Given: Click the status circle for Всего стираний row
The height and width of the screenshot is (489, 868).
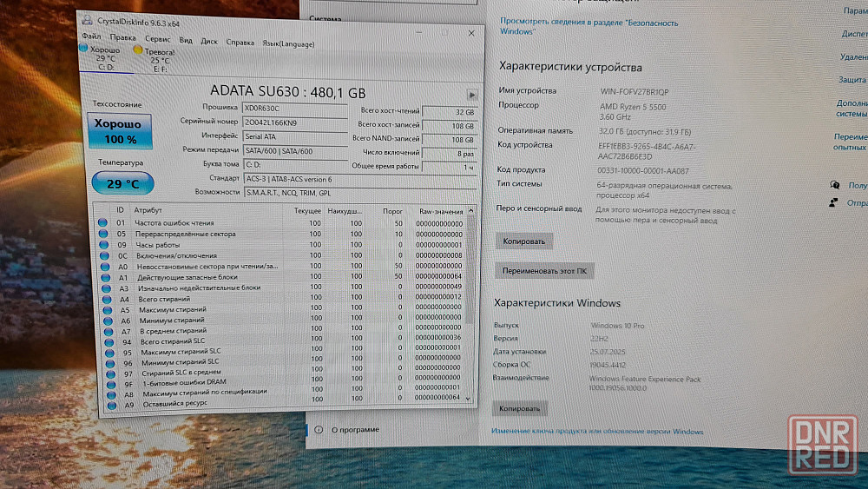Looking at the screenshot, I should 103,299.
